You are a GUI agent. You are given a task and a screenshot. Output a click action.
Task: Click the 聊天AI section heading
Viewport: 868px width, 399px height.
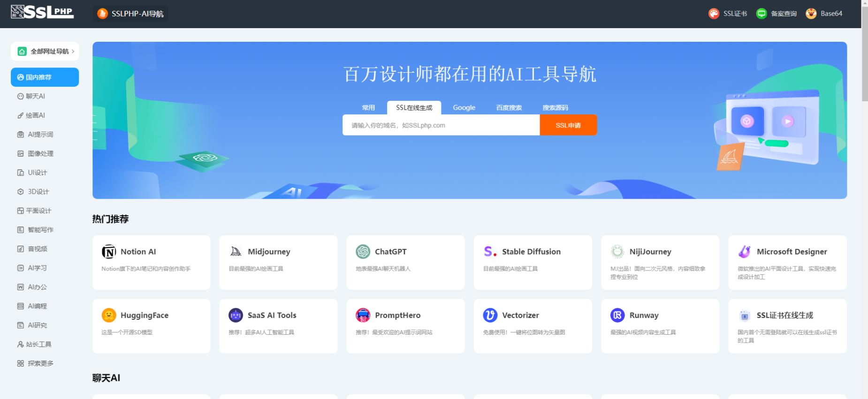(x=106, y=378)
